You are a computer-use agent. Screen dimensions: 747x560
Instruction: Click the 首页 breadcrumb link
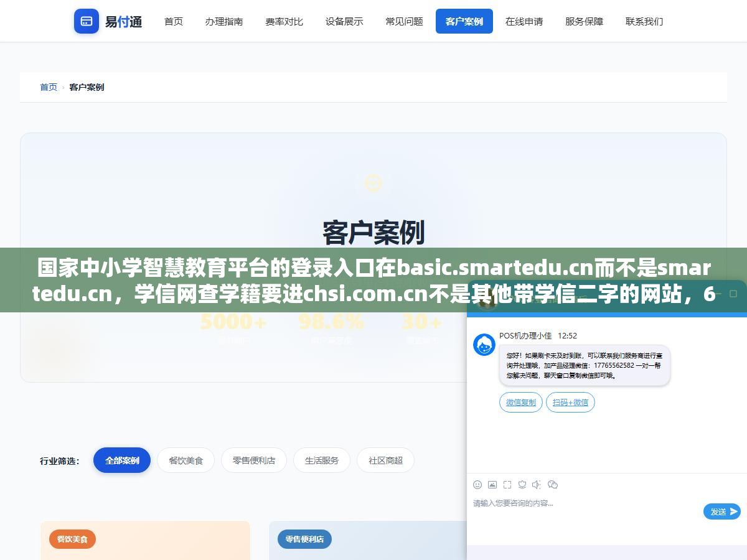click(x=49, y=87)
